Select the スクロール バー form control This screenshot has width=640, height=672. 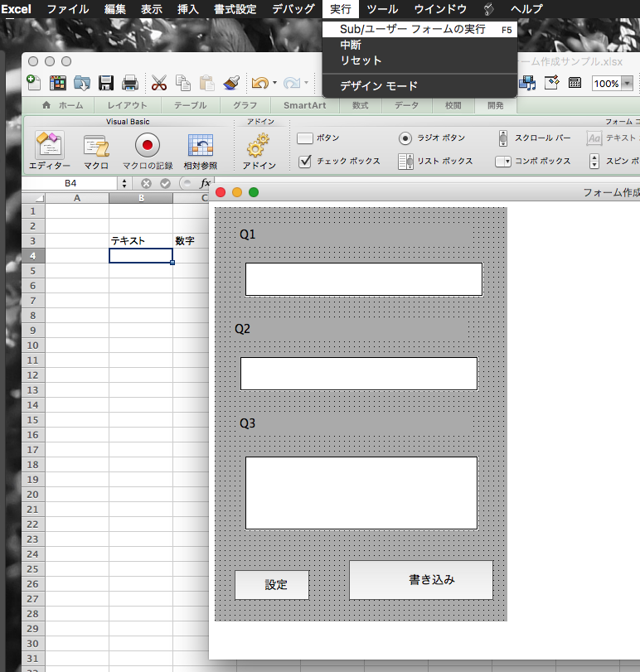[503, 138]
